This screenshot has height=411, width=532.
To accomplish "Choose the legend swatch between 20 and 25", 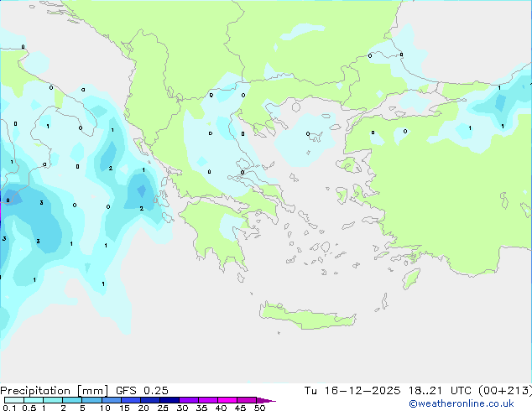I will click(149, 400).
